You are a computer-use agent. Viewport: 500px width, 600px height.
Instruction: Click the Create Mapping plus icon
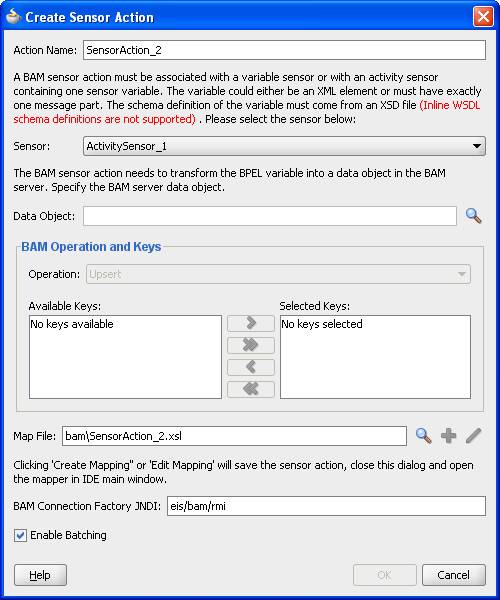tap(448, 436)
